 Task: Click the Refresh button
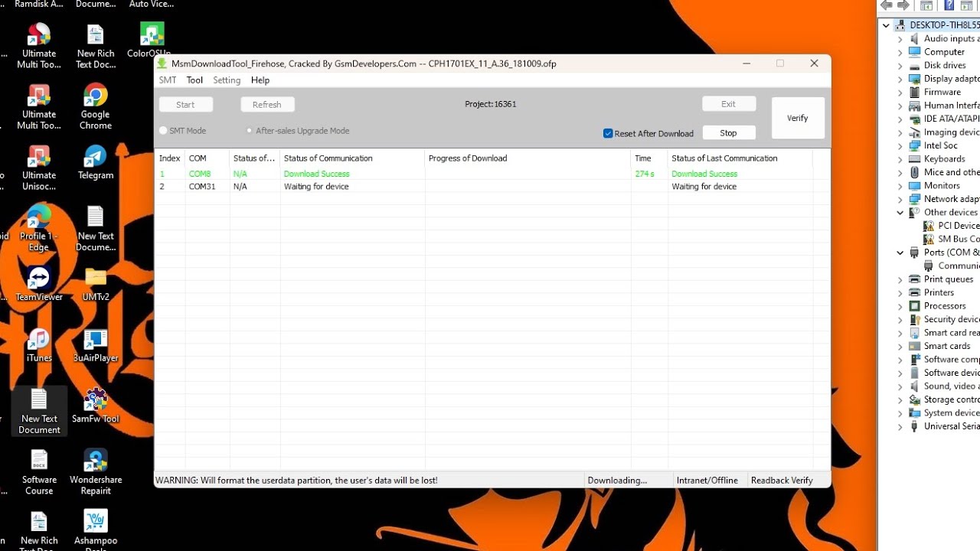click(267, 105)
